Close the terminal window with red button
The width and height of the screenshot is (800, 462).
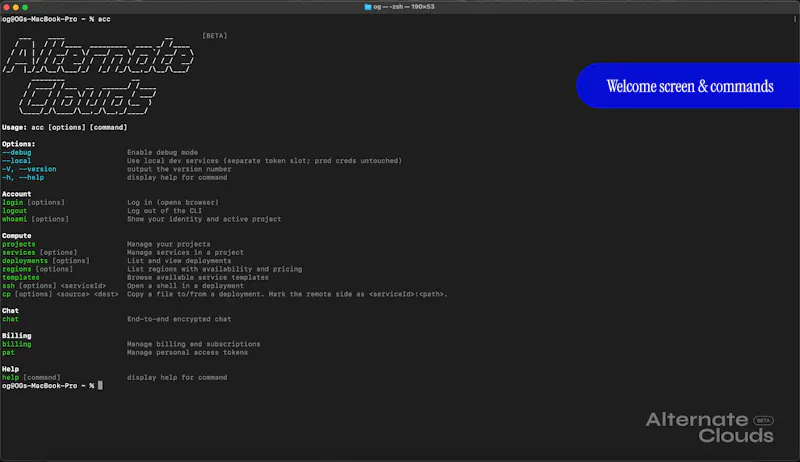[x=6, y=7]
